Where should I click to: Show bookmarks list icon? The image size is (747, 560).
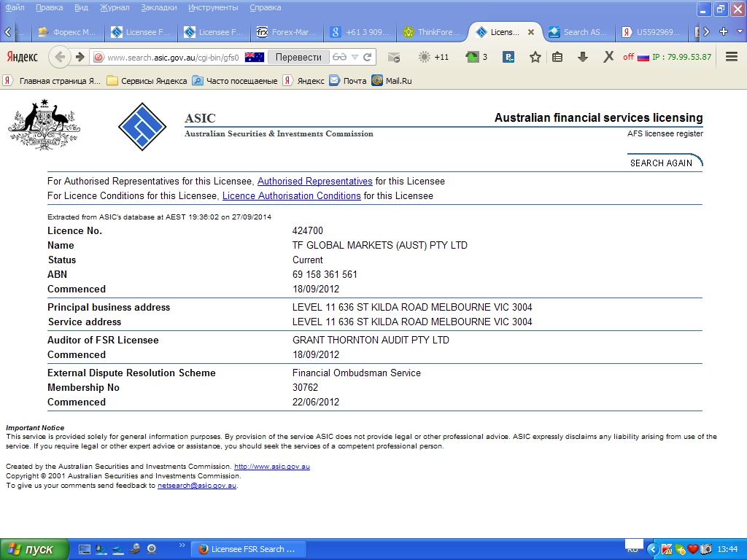[x=557, y=57]
